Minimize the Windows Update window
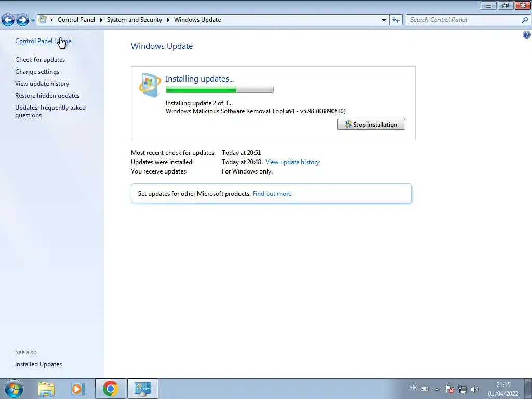 click(488, 6)
